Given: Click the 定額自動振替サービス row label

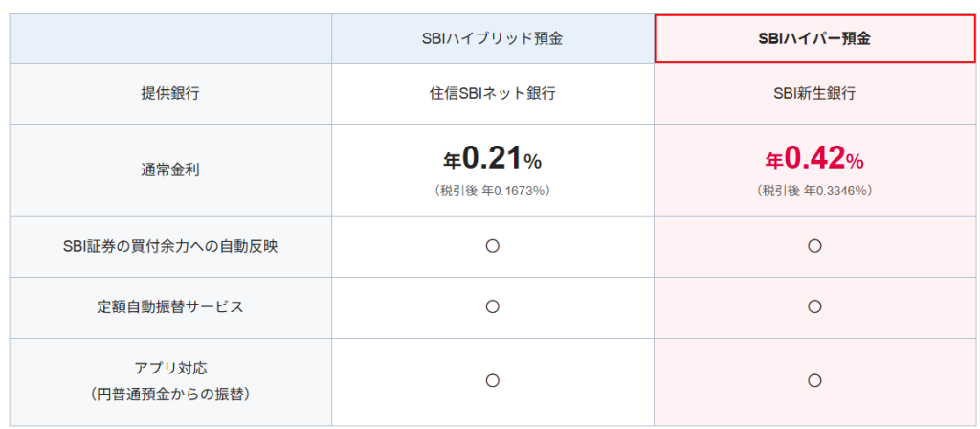Looking at the screenshot, I should coord(170,307).
